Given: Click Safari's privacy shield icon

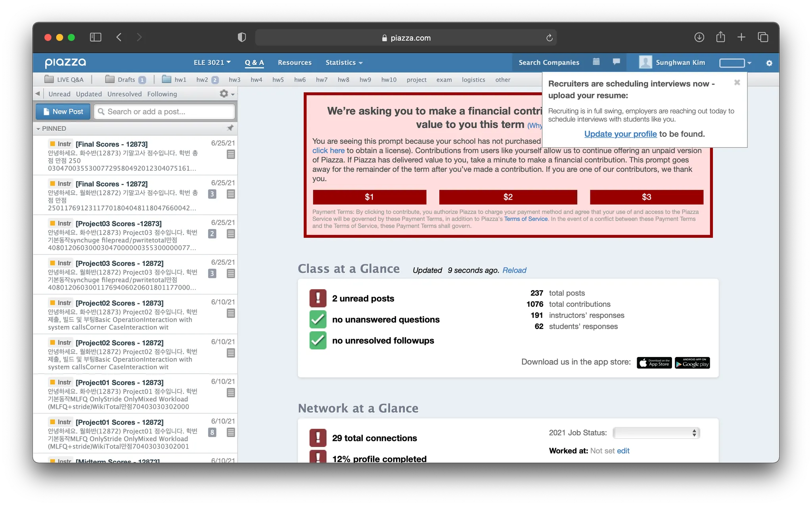Looking at the screenshot, I should tap(241, 38).
